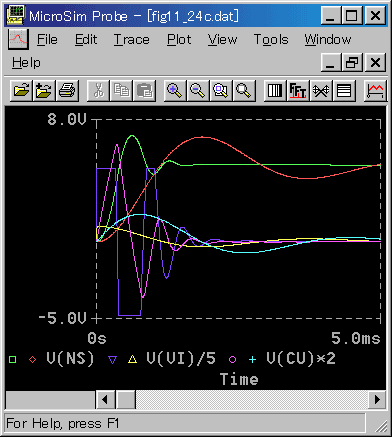392x437 pixels.
Task: Click the horizontal scrollbar thumb
Action: (x=126, y=399)
